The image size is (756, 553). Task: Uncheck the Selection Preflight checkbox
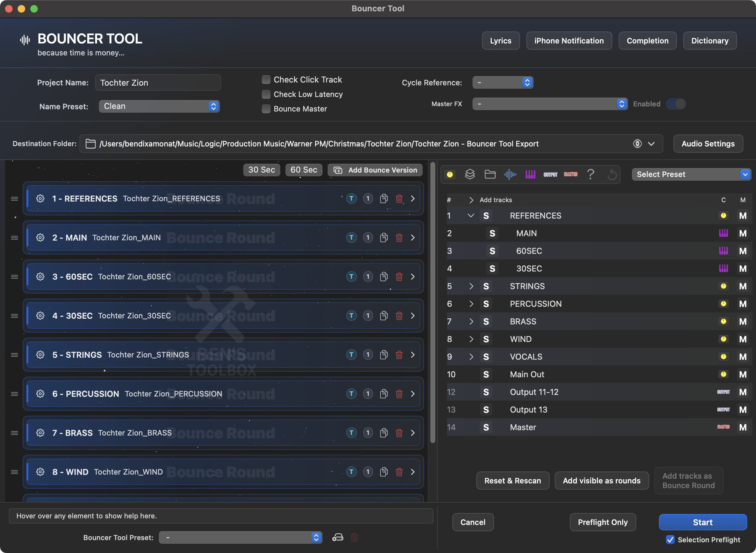670,539
